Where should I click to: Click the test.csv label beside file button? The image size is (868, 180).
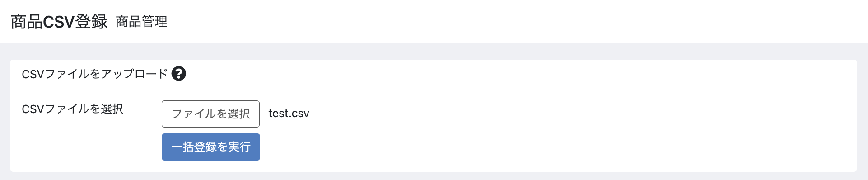pos(289,114)
